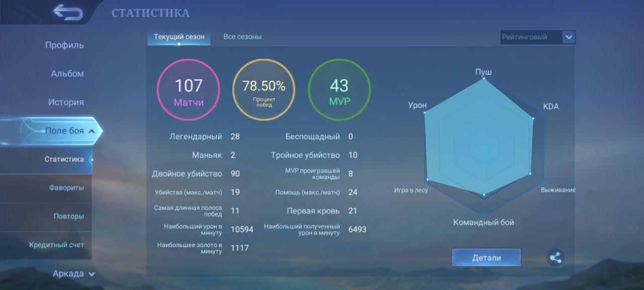
Task: Open the Фавориты submenu item
Action: coord(66,188)
